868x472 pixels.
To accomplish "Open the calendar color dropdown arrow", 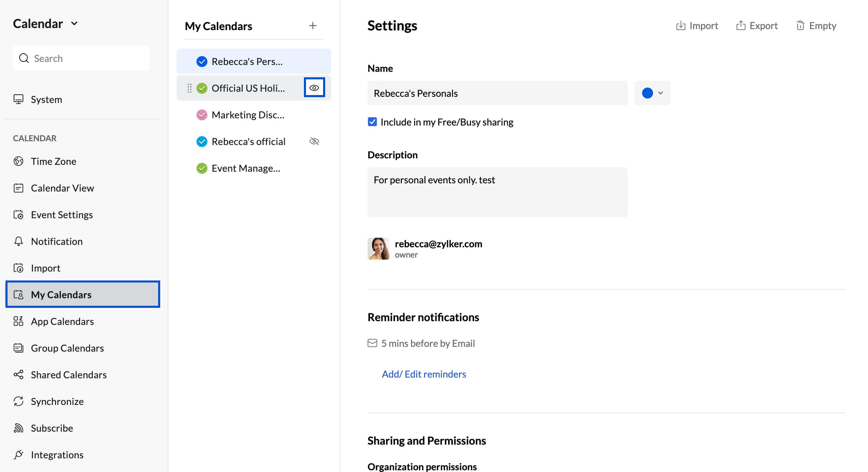I will coord(661,93).
